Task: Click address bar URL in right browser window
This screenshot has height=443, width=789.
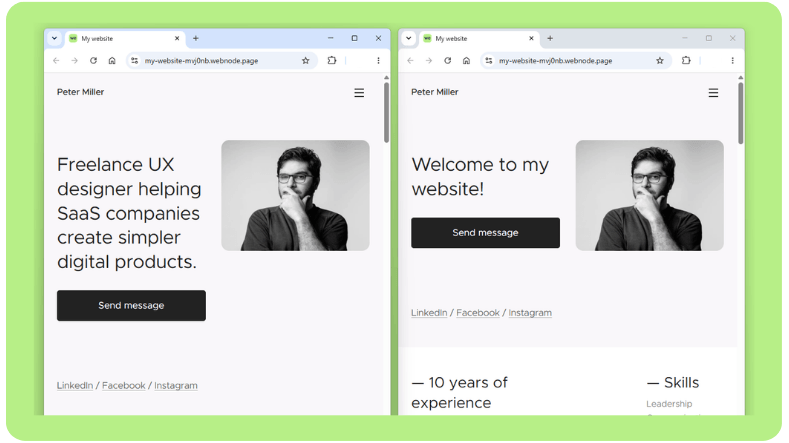Action: tap(556, 60)
